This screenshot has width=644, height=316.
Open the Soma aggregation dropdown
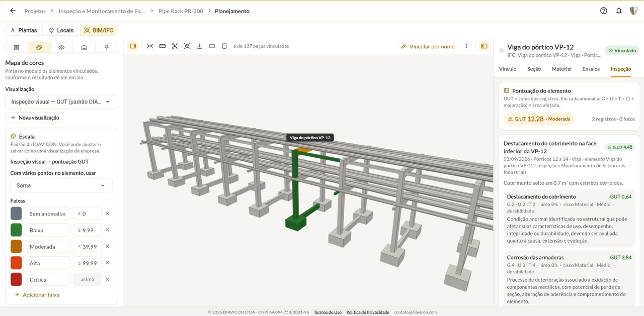(x=61, y=185)
